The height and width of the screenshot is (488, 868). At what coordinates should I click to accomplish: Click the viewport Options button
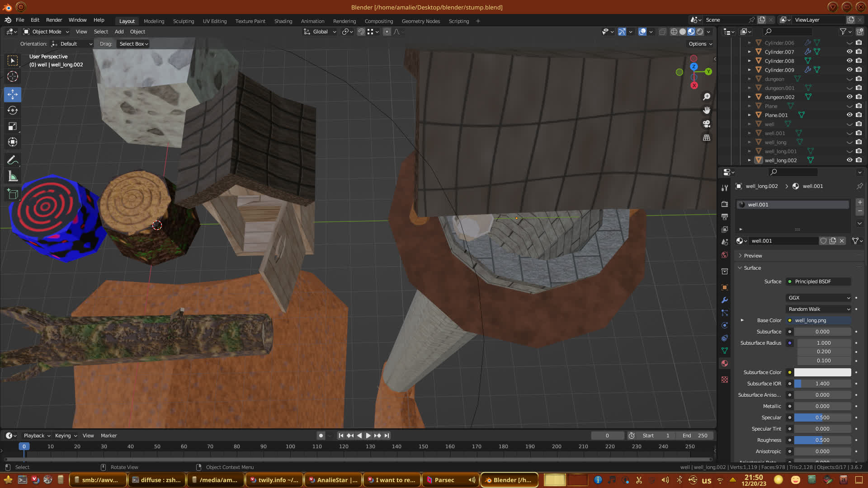tap(700, 44)
